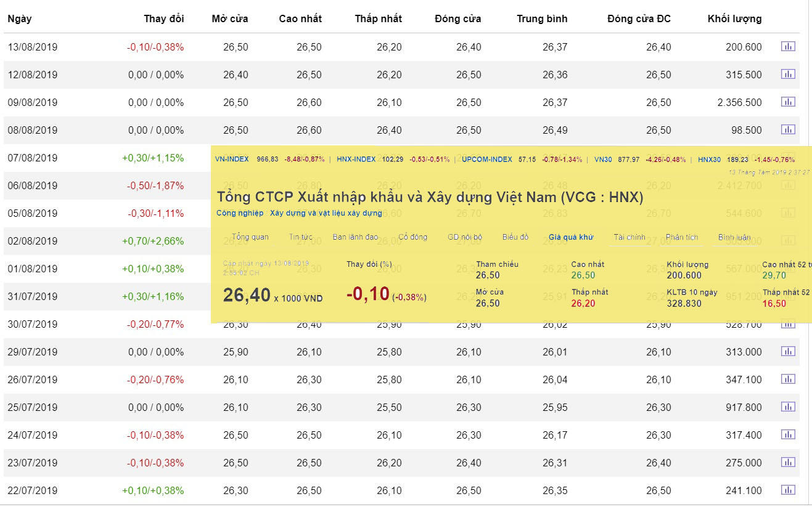This screenshot has width=812, height=507.
Task: Open chart icon for 13/08/2019 row
Action: [x=788, y=46]
